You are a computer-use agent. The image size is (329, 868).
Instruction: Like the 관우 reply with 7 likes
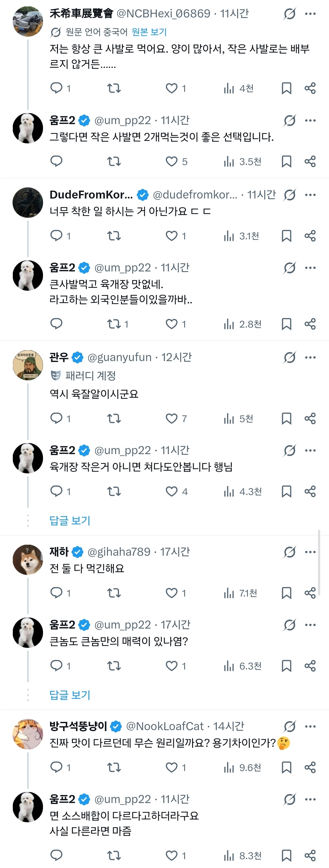tap(171, 418)
